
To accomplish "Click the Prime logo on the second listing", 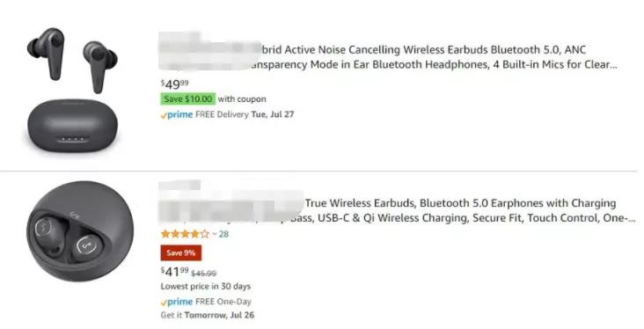I will [177, 302].
